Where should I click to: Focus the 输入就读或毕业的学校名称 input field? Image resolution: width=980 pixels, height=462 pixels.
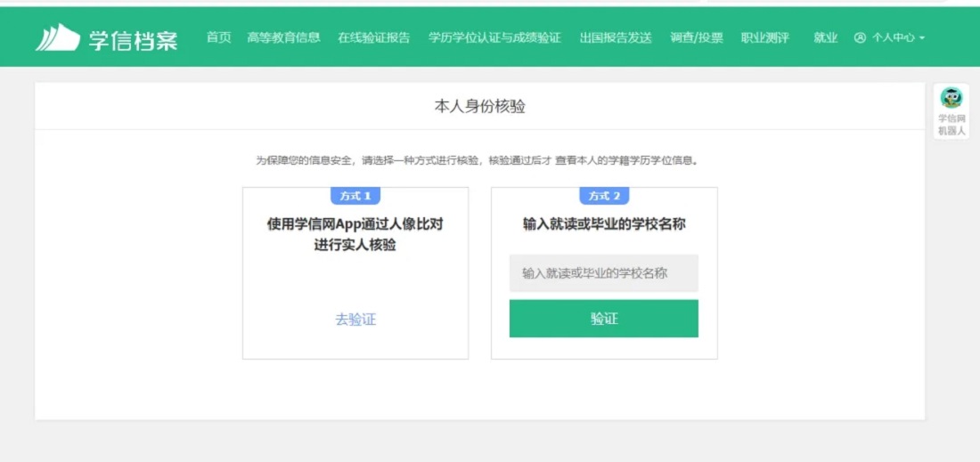point(604,273)
